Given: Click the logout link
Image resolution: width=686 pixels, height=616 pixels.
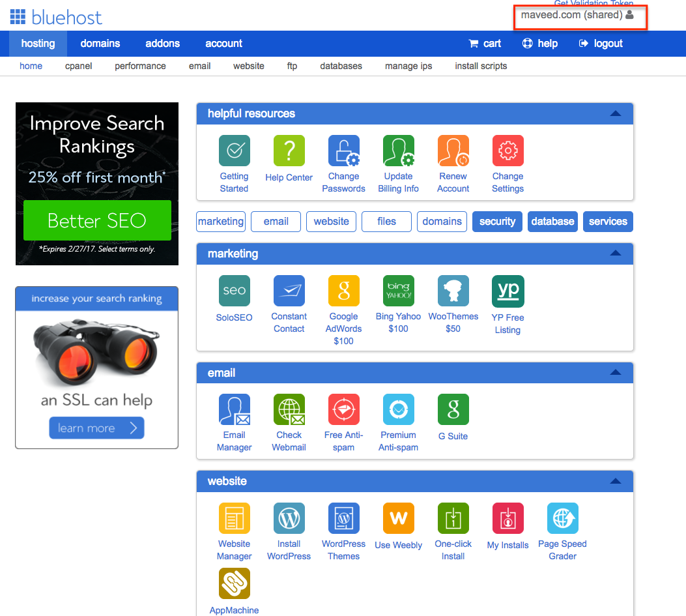Looking at the screenshot, I should [x=601, y=44].
